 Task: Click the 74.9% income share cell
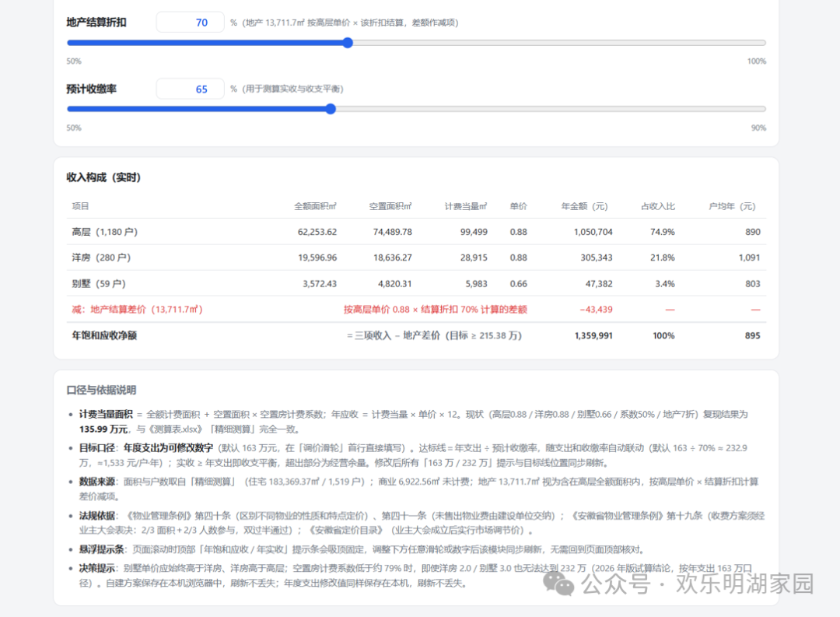[663, 232]
